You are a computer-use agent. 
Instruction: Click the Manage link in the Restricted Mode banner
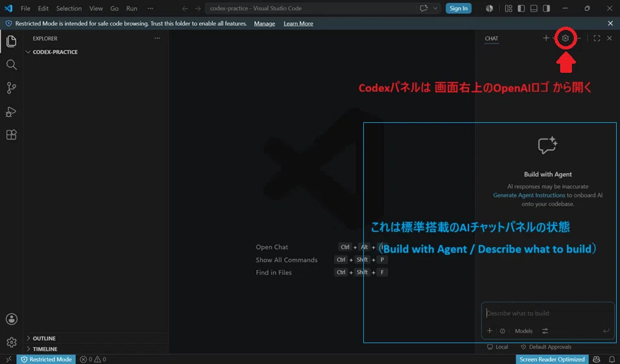(265, 24)
